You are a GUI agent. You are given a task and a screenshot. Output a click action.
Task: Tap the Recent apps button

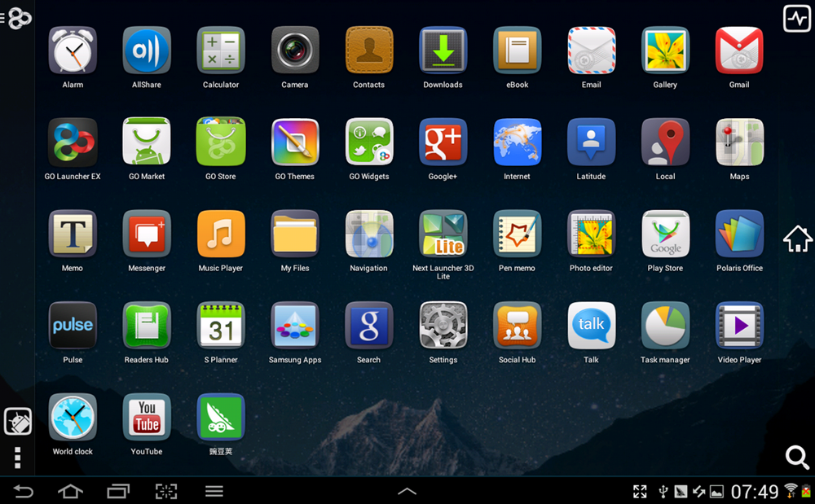coord(118,491)
